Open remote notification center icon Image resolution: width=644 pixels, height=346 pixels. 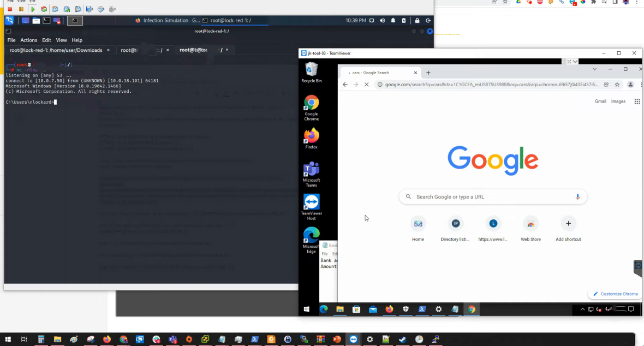(x=631, y=309)
